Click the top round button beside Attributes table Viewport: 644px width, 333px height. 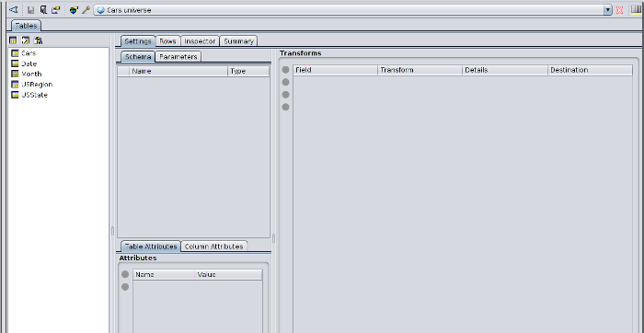pyautogui.click(x=125, y=274)
